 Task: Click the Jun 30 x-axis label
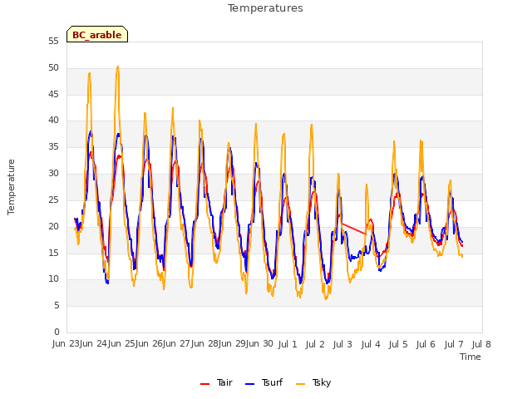(x=259, y=344)
